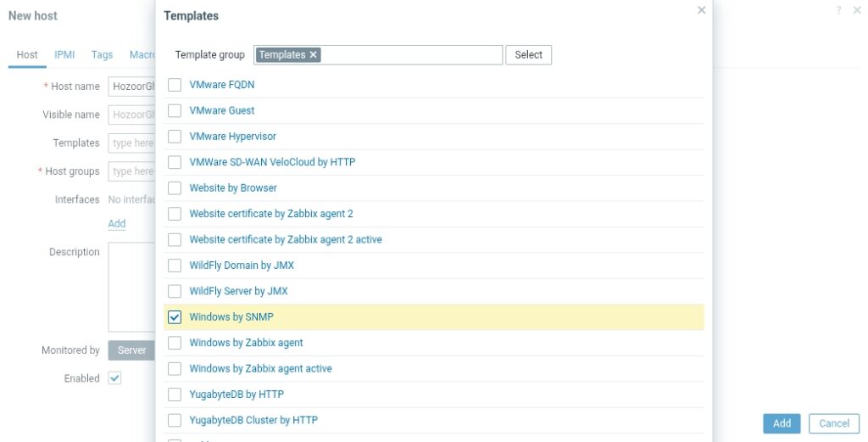Focus the Templates field in New host
Image resolution: width=868 pixels, height=442 pixels.
131,143
